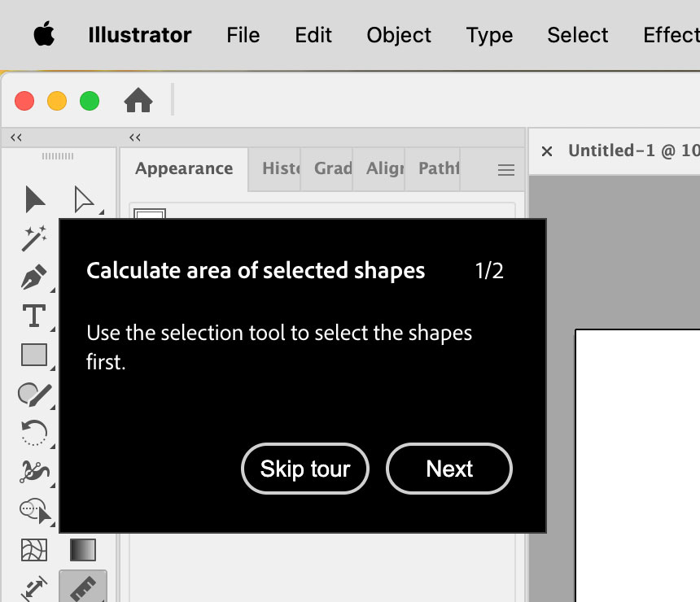
Task: Click Next in the tour dialog
Action: pyautogui.click(x=448, y=469)
